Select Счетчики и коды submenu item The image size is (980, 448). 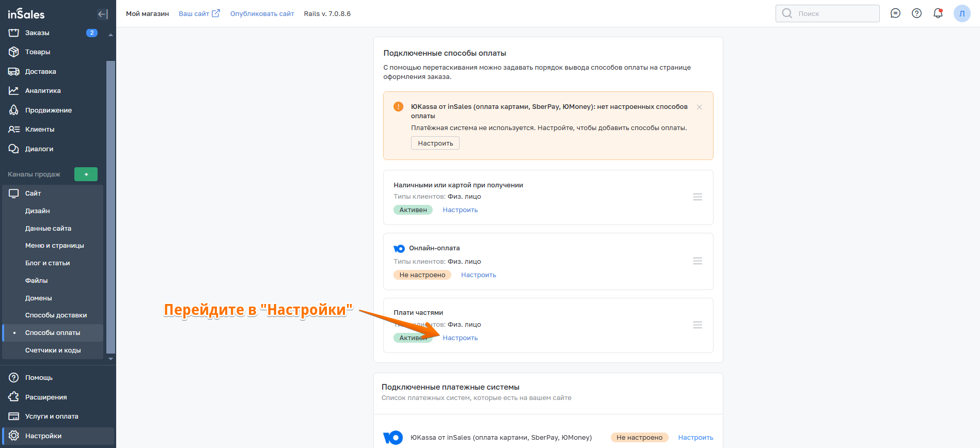[x=53, y=350]
